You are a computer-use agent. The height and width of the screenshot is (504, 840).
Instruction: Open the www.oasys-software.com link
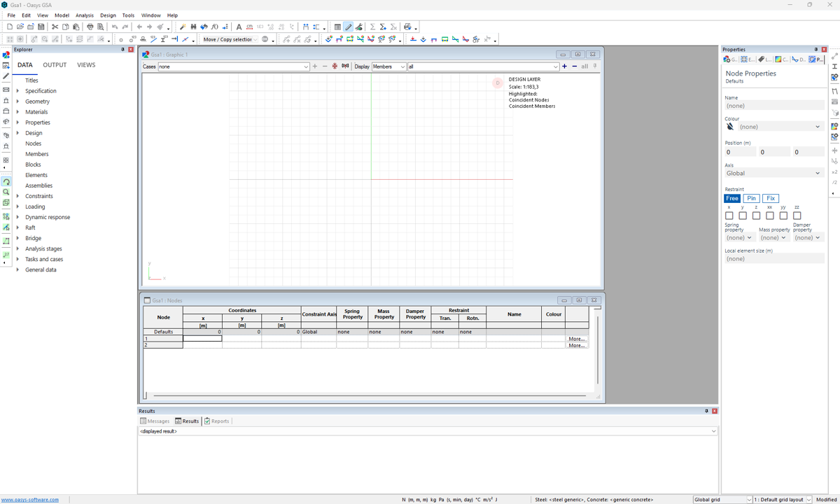pyautogui.click(x=30, y=500)
